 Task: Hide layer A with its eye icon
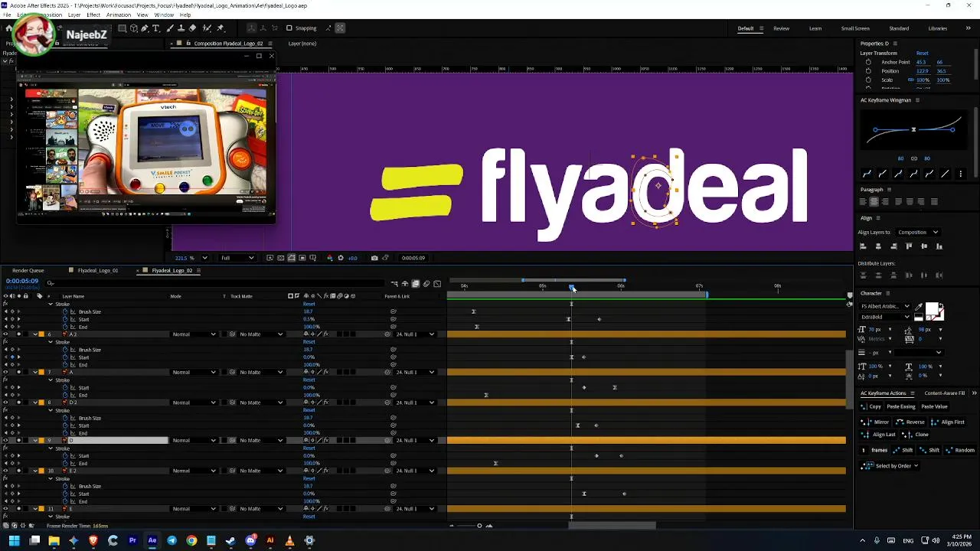pos(6,372)
